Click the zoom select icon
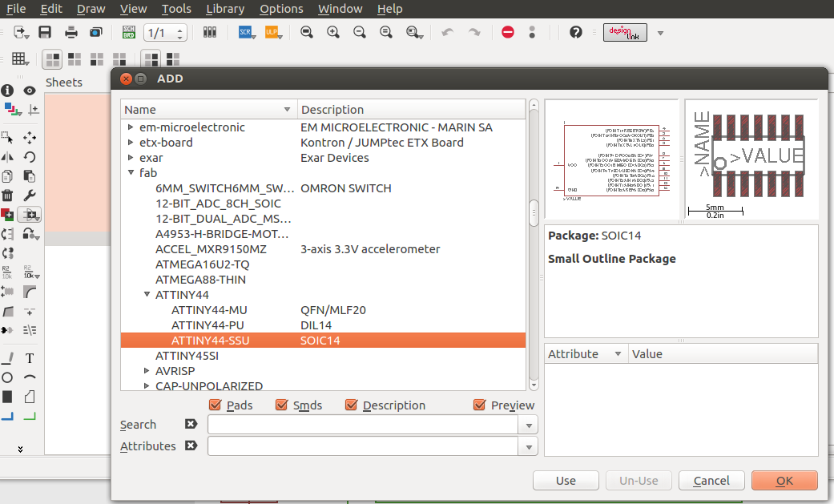Viewport: 834px width, 504px height. pos(414,33)
